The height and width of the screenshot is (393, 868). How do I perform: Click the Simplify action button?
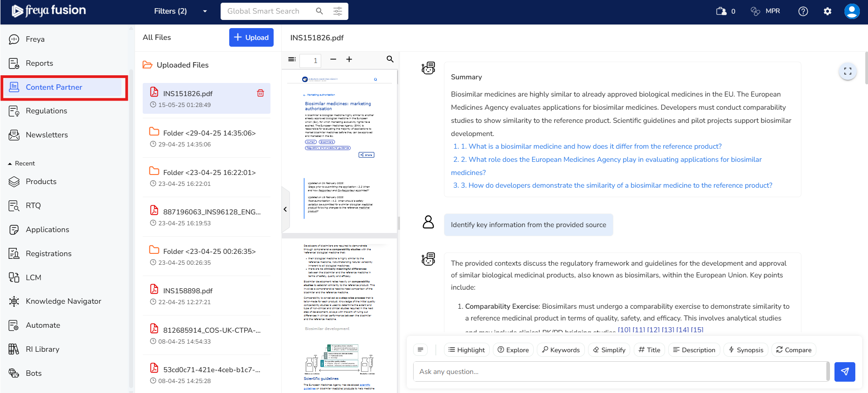pyautogui.click(x=608, y=350)
